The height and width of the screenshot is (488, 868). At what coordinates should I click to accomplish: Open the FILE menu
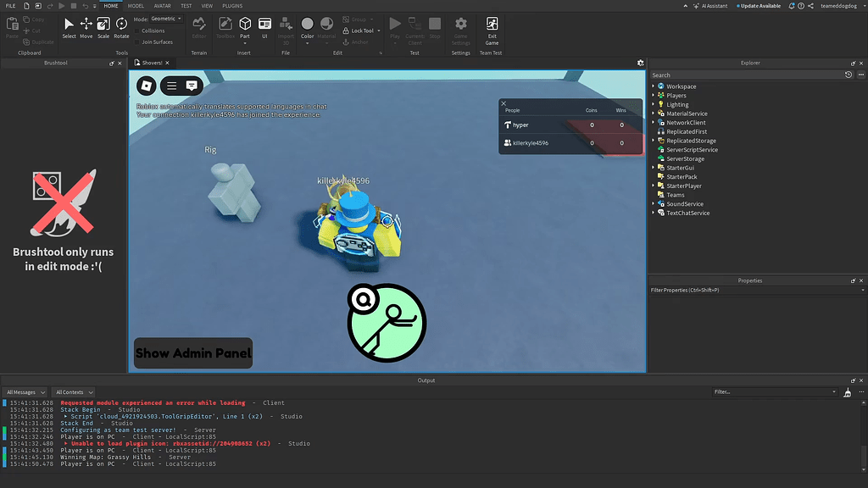coord(10,6)
